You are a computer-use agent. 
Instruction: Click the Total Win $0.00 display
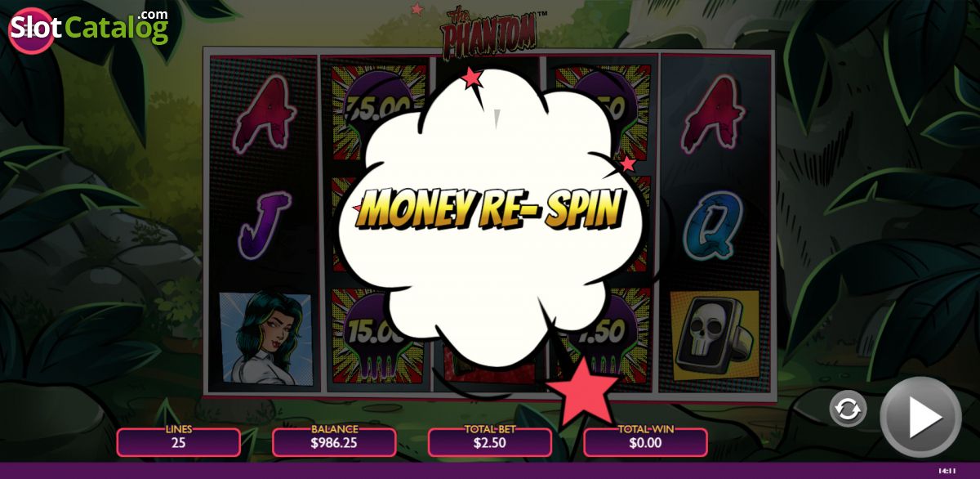(645, 442)
